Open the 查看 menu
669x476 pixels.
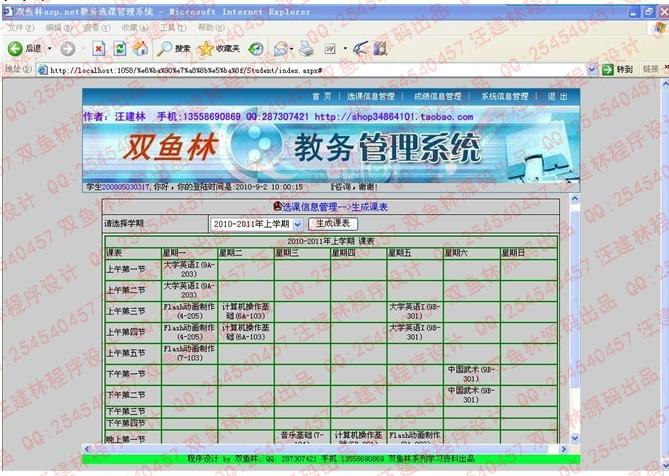tap(96, 28)
